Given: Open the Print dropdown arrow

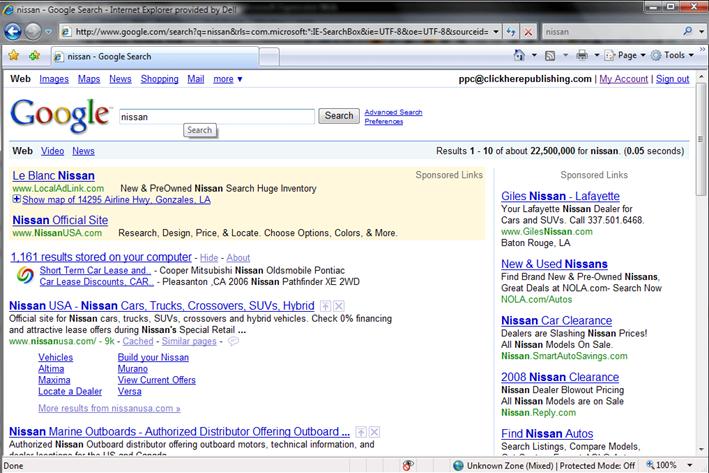Looking at the screenshot, I should 596,55.
